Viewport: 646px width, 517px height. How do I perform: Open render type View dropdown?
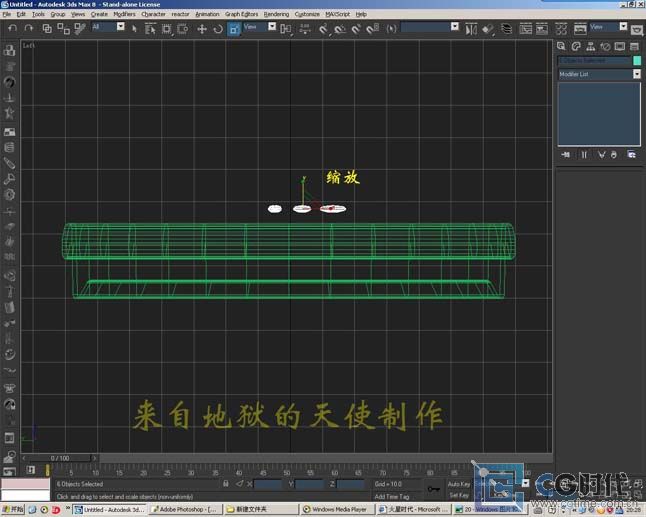tap(623, 27)
